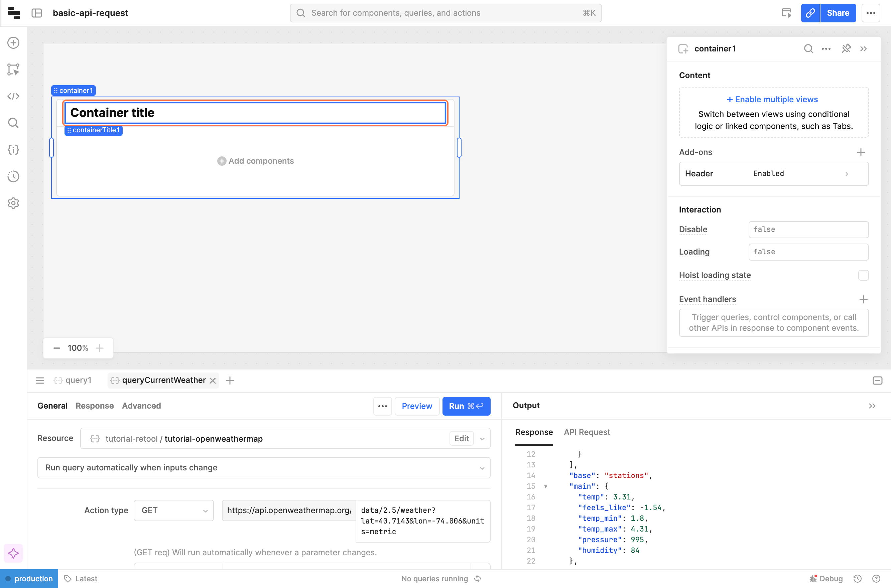Open the GET action type dropdown
The height and width of the screenshot is (588, 891).
pyautogui.click(x=174, y=510)
